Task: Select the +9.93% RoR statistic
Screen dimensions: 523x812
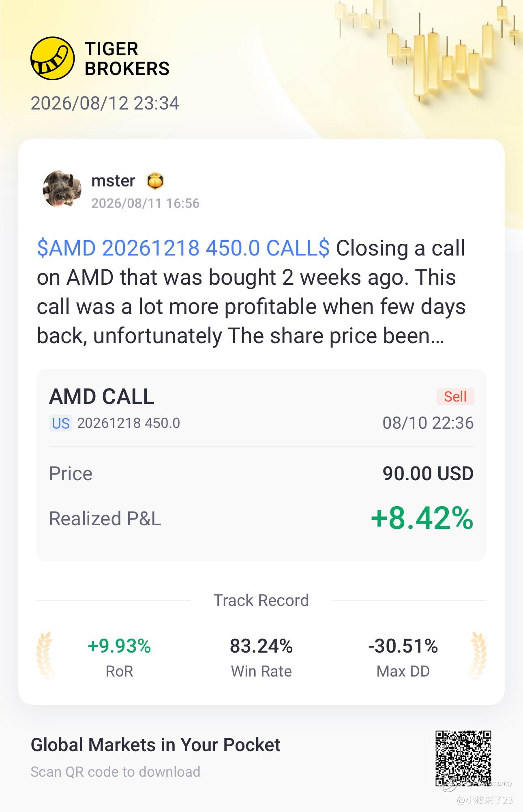Action: pos(119,657)
